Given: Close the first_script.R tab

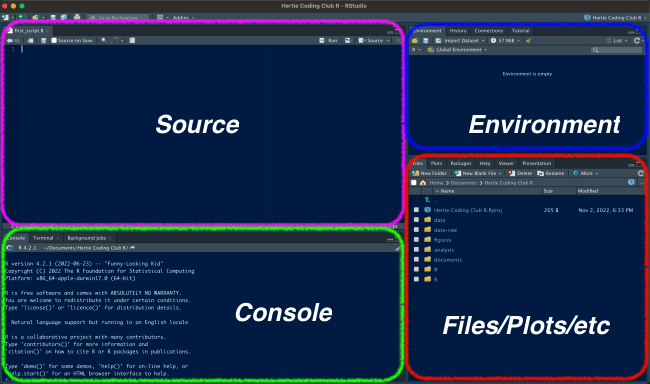Looking at the screenshot, I should pos(47,31).
